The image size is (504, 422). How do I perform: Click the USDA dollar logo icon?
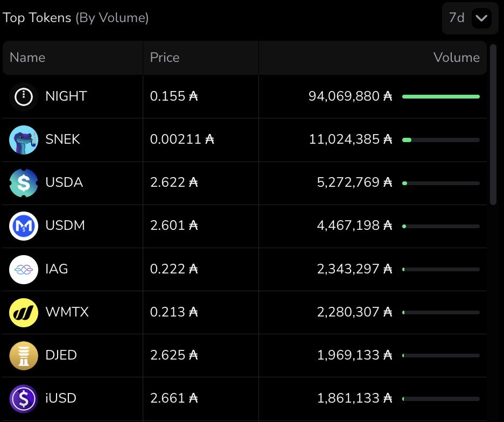click(24, 183)
